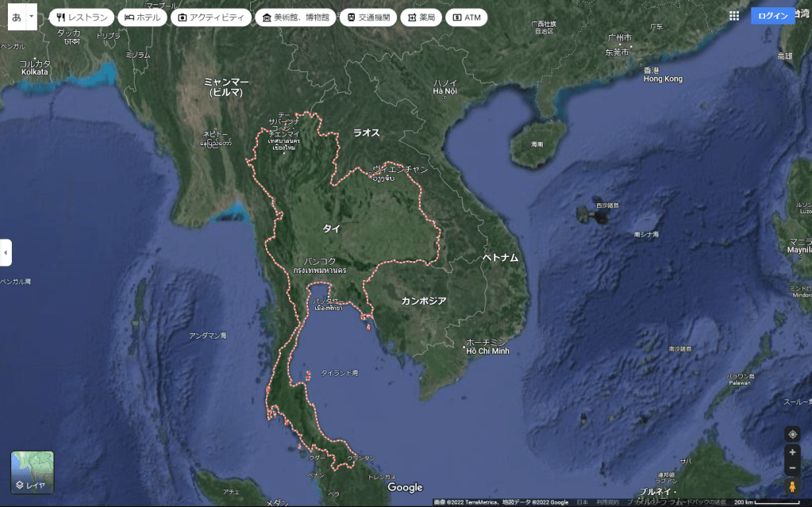Search for ATM locations chip
812x507 pixels.
(x=466, y=17)
